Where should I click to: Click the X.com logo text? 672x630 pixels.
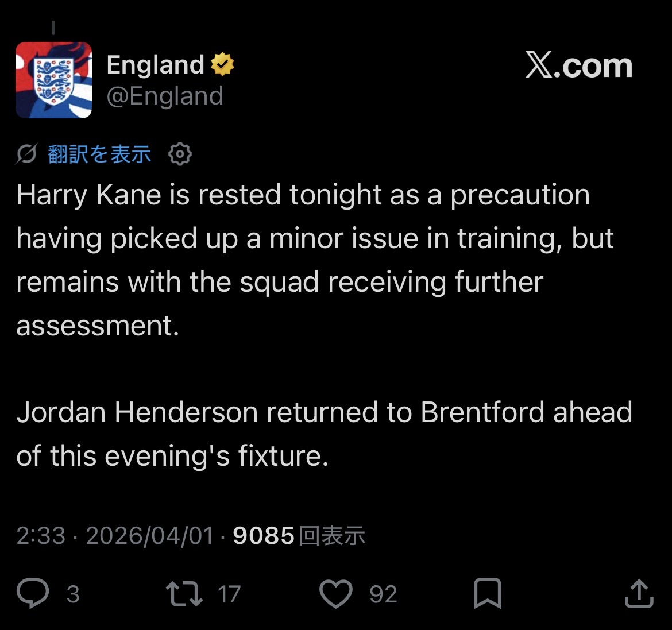point(579,65)
